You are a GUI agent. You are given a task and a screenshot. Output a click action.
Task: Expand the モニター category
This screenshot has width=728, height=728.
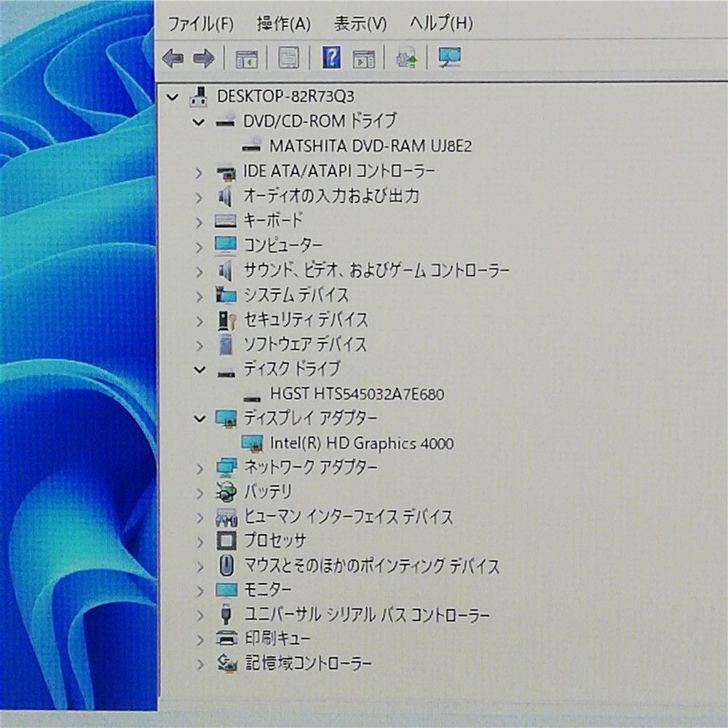pos(199,591)
